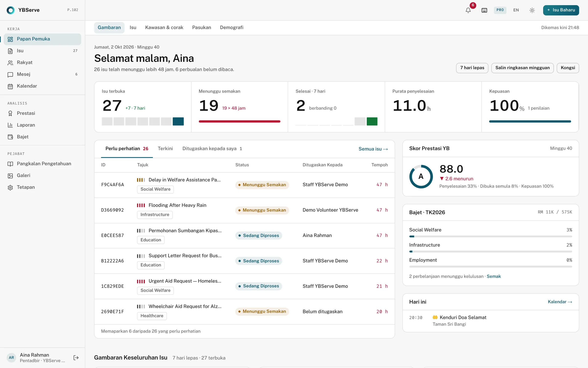Create new issue with Isu Baharu
The width and height of the screenshot is (588, 368).
tap(561, 10)
